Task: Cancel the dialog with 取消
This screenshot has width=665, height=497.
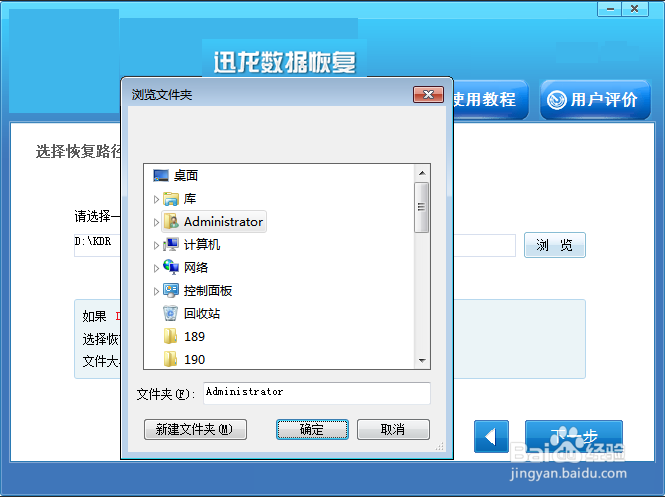Action: pos(393,430)
